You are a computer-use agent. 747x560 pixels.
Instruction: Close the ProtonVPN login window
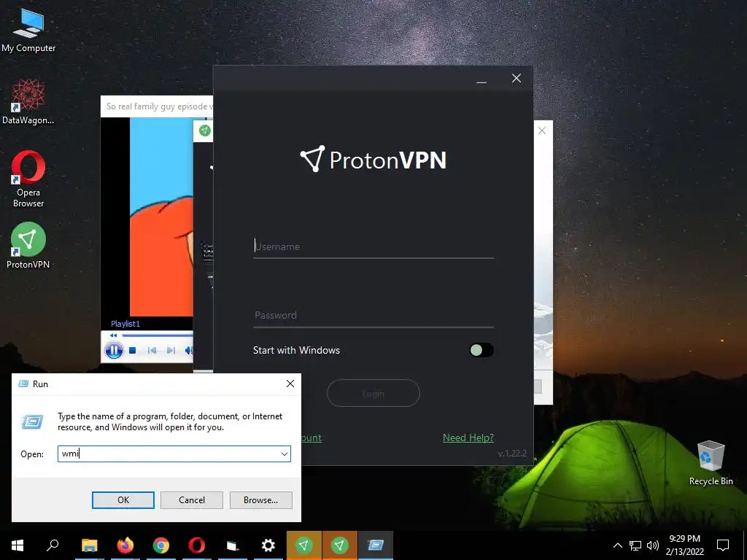click(516, 79)
